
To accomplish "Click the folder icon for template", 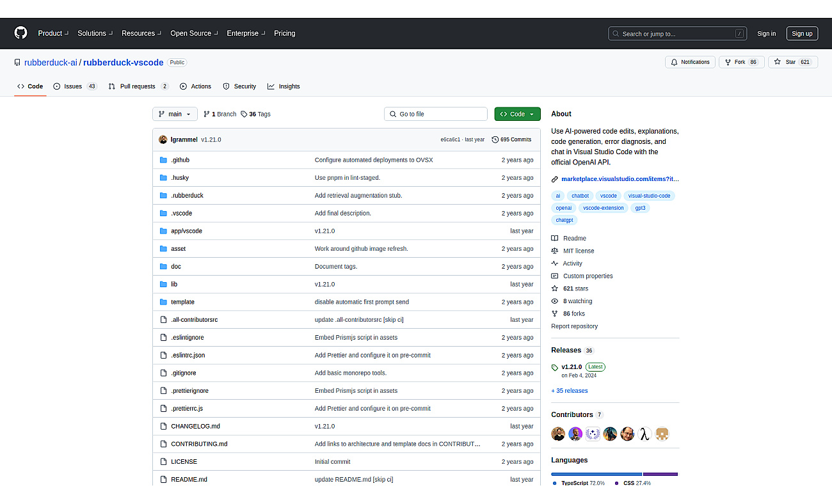I will point(164,302).
